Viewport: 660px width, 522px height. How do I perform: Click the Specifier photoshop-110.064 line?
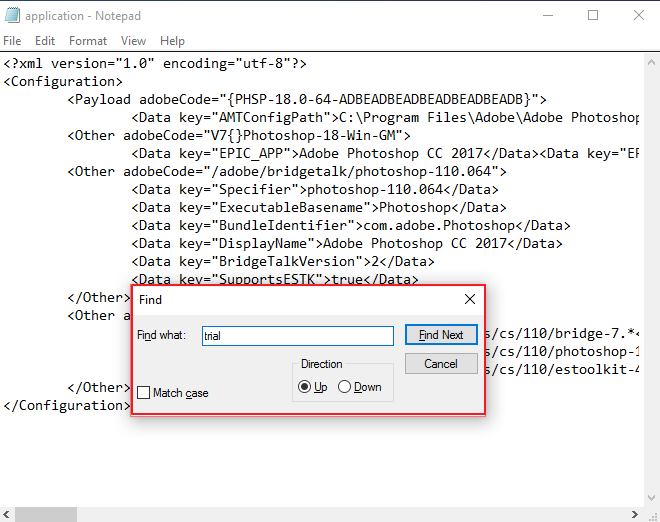[x=315, y=190]
